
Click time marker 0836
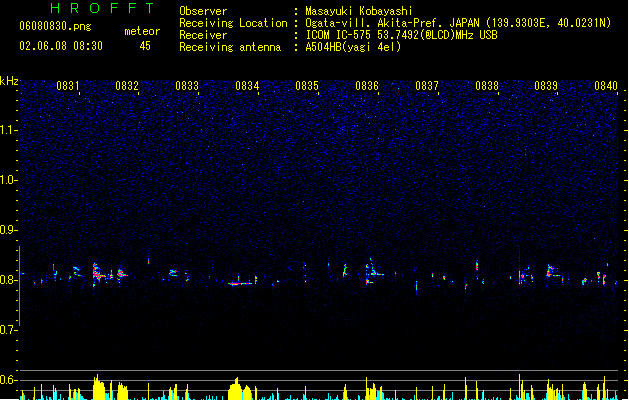[x=367, y=86]
